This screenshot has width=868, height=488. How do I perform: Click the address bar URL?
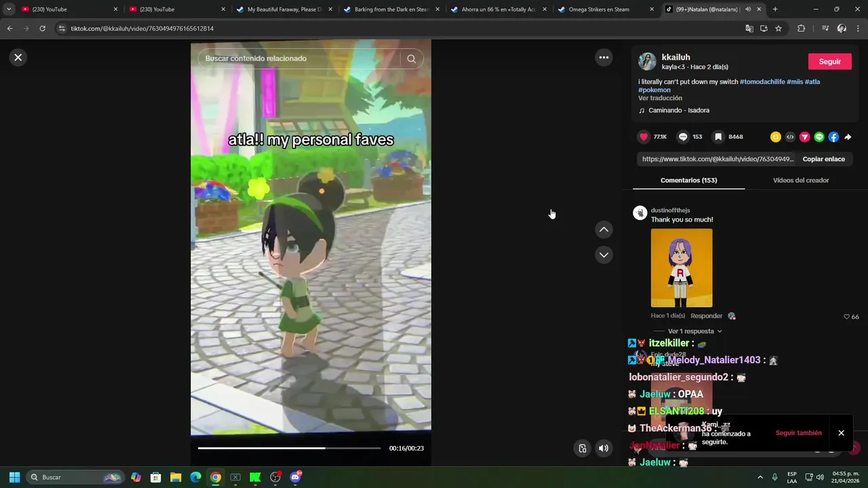click(x=142, y=28)
